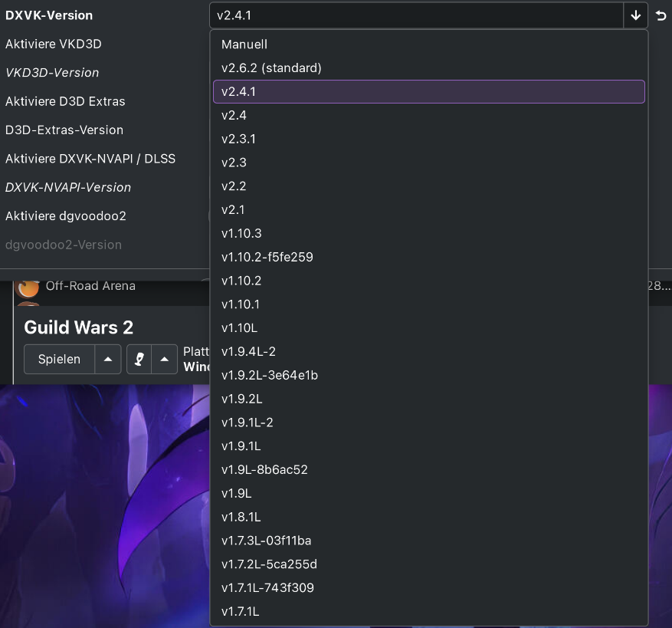Viewport: 672px width, 628px height.
Task: Select v1.10.1 version entry
Action: [428, 304]
